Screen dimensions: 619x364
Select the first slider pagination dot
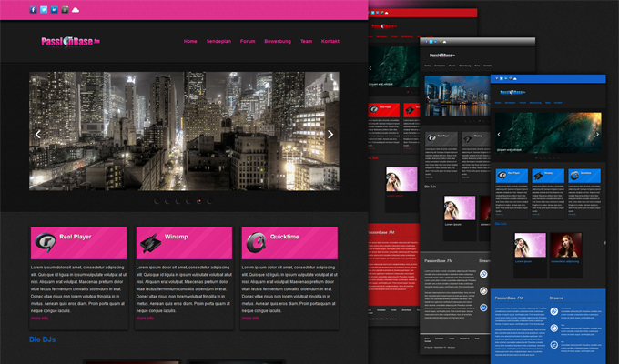coord(156,200)
